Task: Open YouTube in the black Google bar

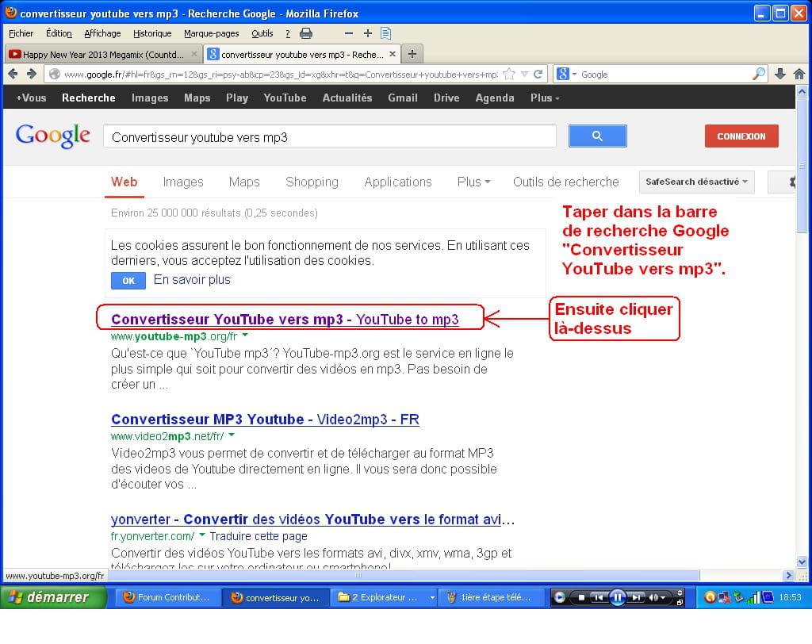Action: pyautogui.click(x=285, y=98)
